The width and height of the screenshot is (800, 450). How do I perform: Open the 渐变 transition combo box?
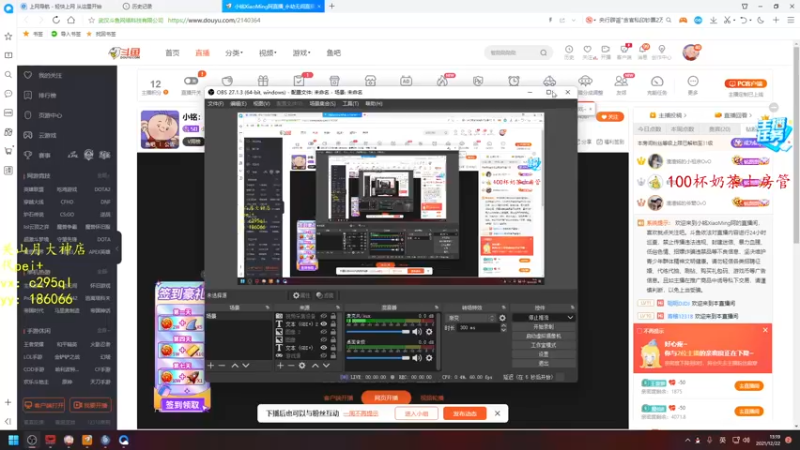coord(471,318)
